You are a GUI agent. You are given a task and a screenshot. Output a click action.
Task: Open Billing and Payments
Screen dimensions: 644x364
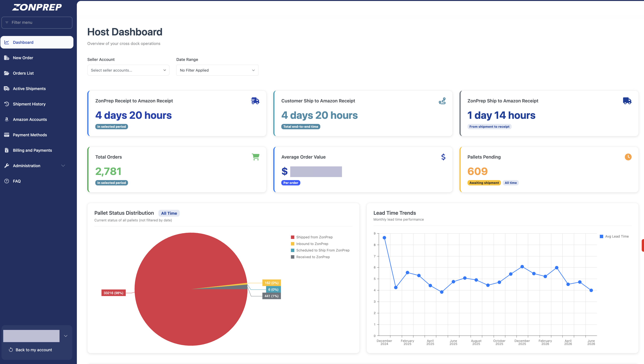point(37,150)
